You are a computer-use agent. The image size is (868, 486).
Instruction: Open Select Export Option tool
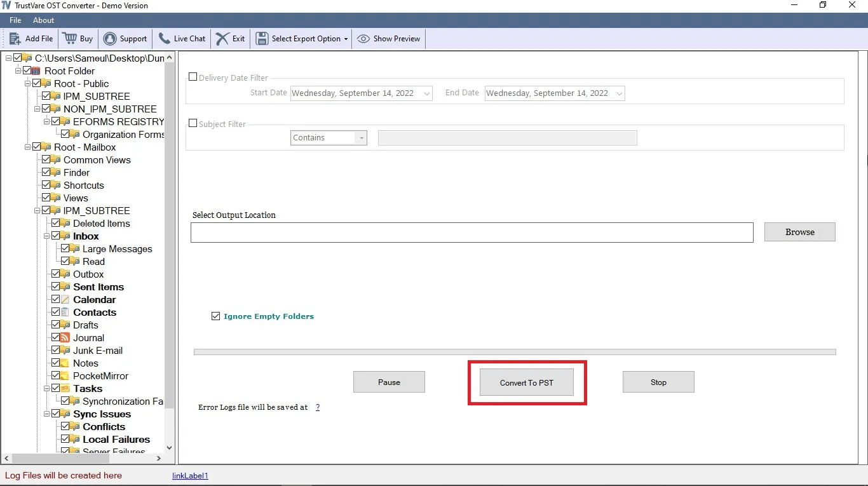point(262,38)
